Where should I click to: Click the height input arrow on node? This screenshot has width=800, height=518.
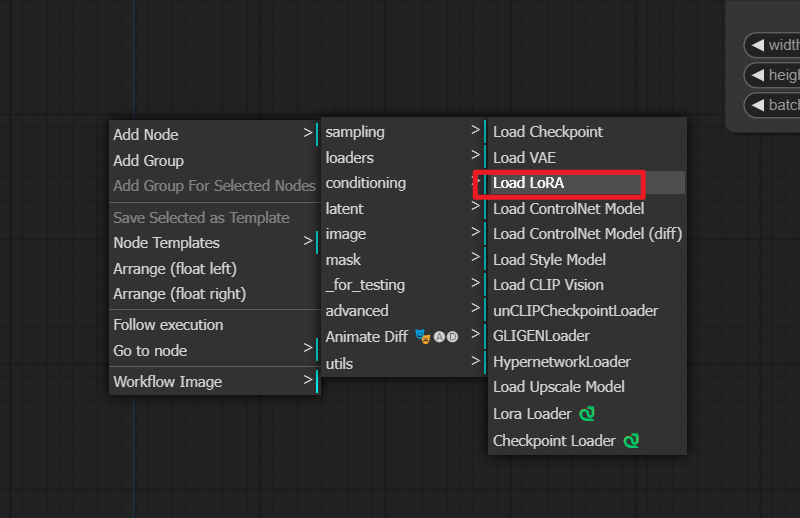coord(757,75)
